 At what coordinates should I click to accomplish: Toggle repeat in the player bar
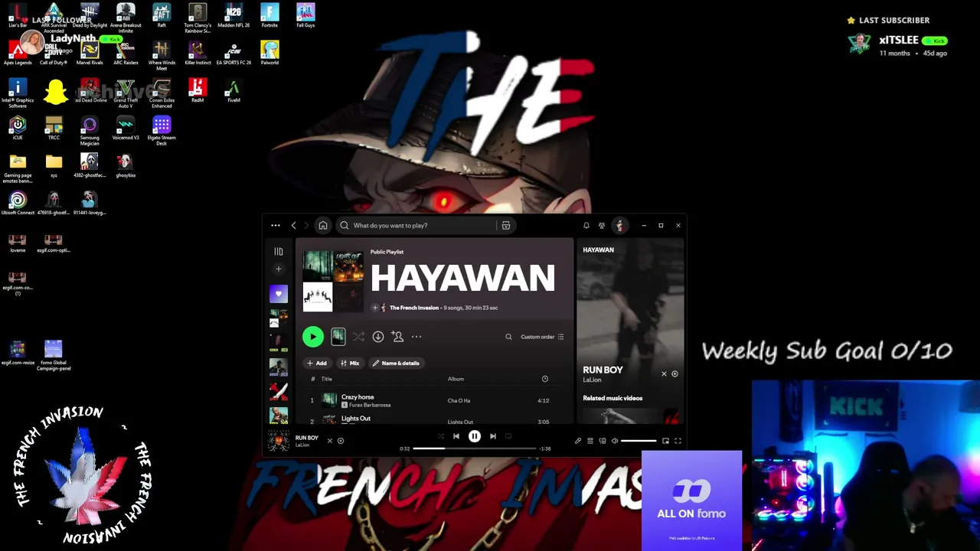pos(508,436)
